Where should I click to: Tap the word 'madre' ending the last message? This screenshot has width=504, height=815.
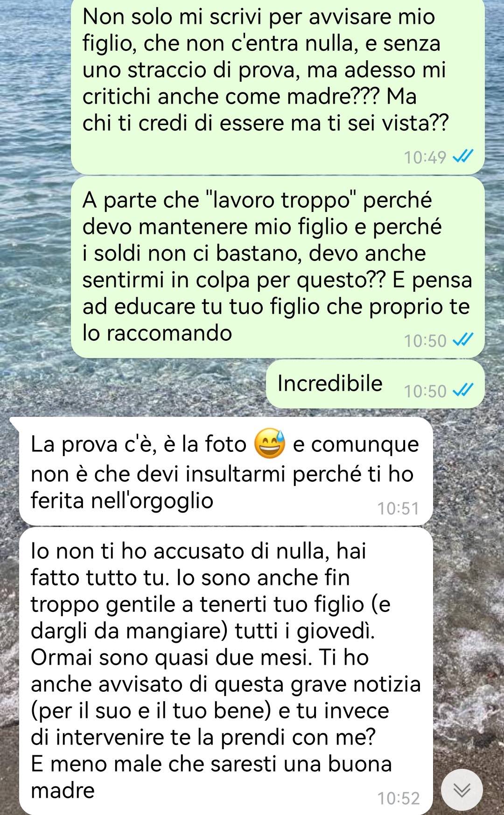point(63,791)
